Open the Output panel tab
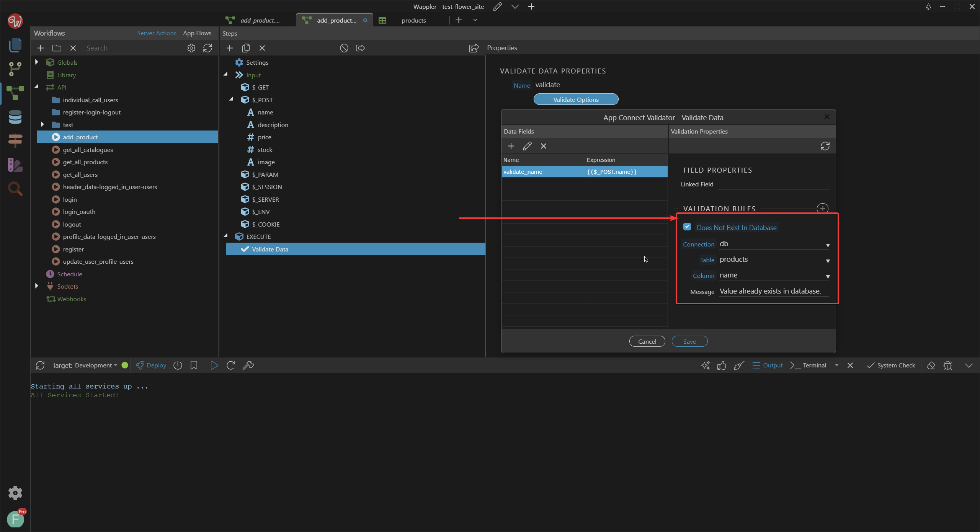Screen dimensions: 980x532 (767, 365)
